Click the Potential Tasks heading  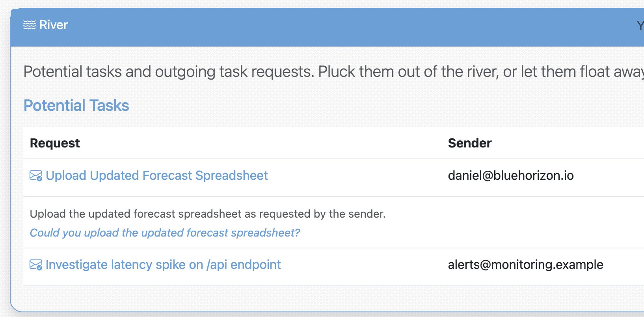pos(76,106)
